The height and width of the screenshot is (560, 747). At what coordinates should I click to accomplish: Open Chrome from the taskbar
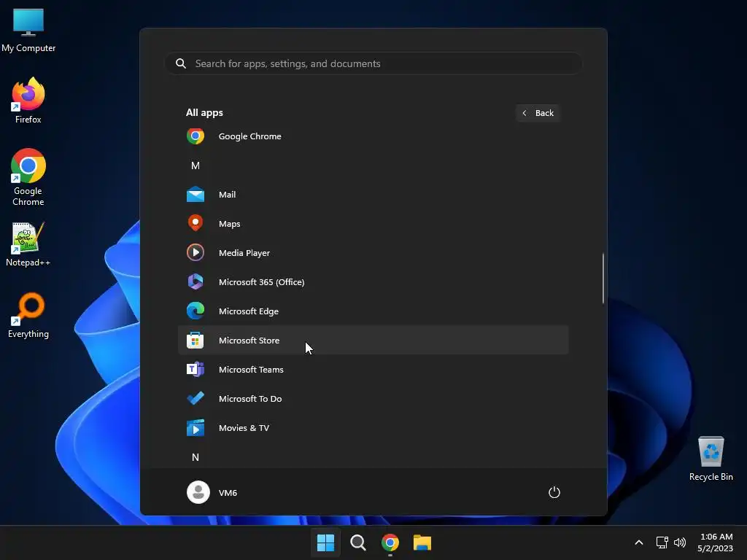(x=390, y=542)
